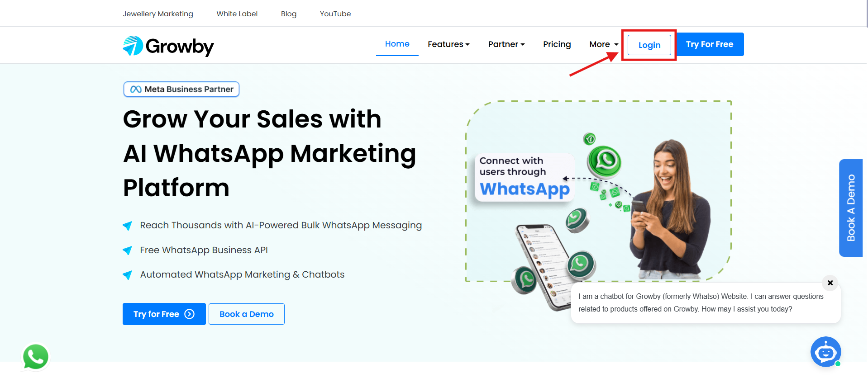The height and width of the screenshot is (392, 868).
Task: Expand the Features dropdown menu
Action: coord(448,44)
